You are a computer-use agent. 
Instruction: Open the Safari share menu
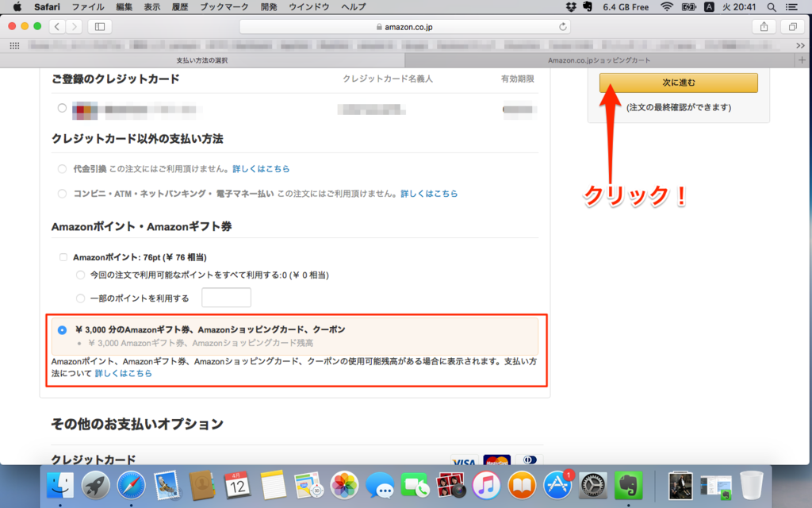(764, 26)
